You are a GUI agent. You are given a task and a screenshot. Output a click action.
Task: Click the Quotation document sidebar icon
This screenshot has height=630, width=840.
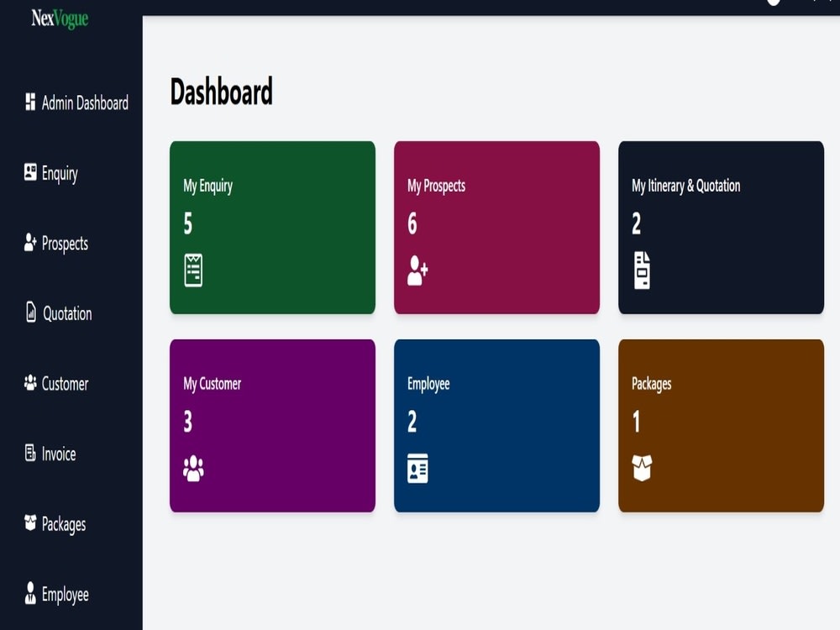point(31,312)
